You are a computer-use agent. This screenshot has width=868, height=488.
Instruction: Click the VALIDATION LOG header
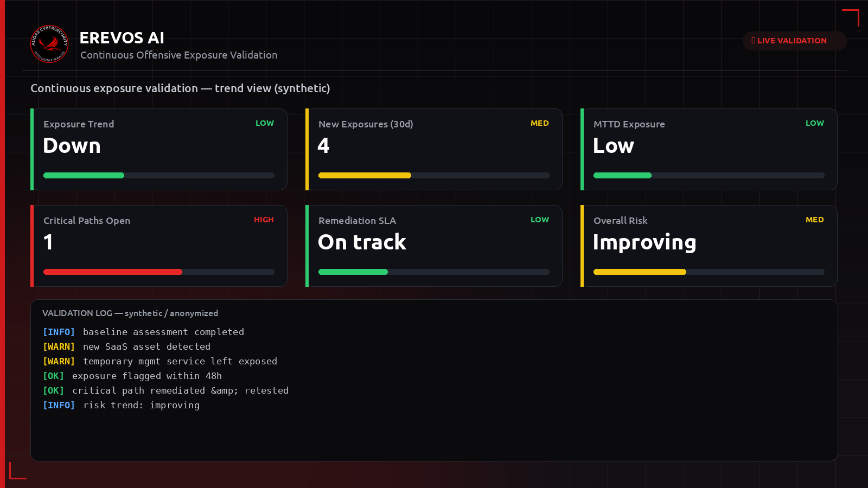click(130, 313)
